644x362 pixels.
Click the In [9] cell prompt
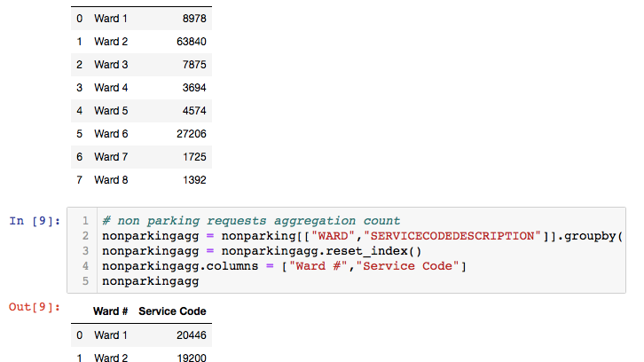34,220
